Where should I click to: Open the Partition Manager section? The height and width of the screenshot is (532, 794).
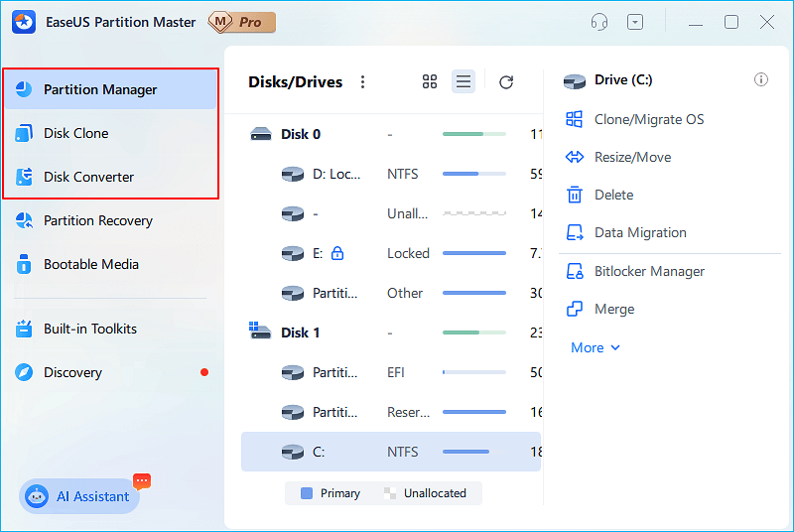click(110, 89)
